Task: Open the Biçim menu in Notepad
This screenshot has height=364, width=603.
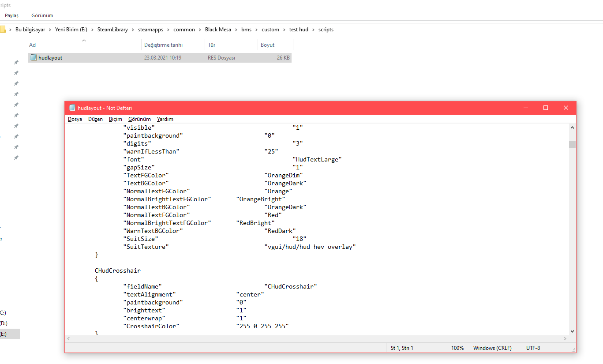Action: click(116, 119)
